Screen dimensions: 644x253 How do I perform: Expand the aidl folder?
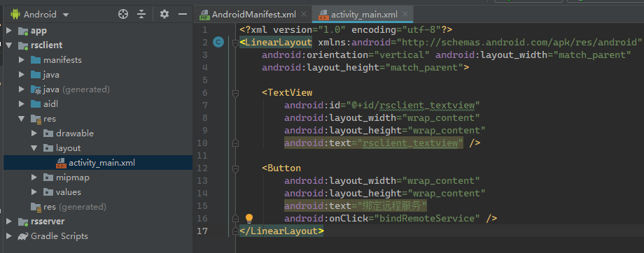coord(22,104)
